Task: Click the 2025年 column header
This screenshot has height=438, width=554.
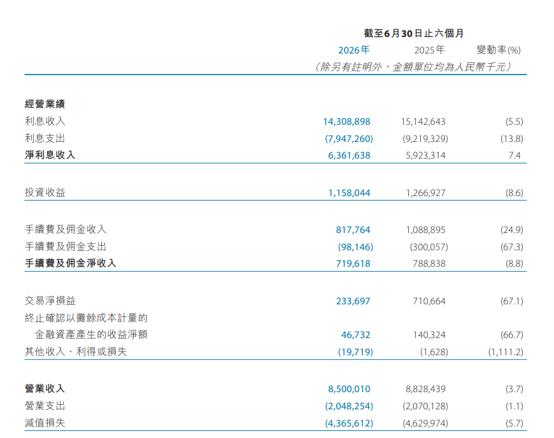Action: (429, 50)
